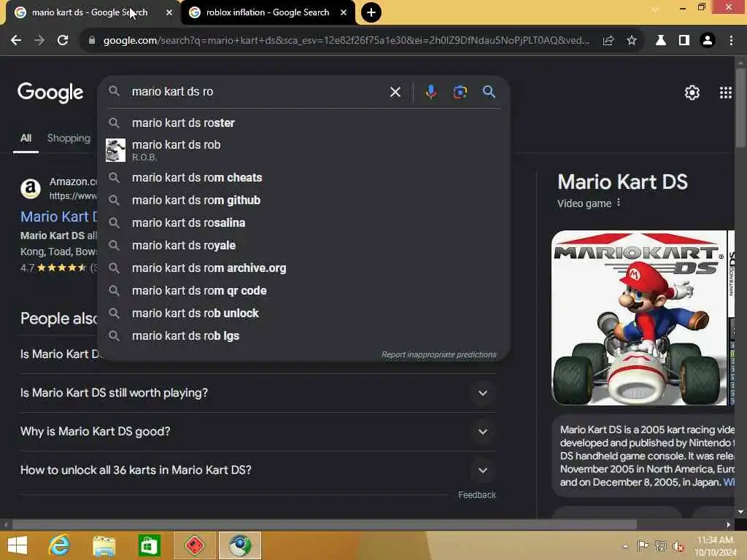Open red diamond app in taskbar

click(195, 545)
